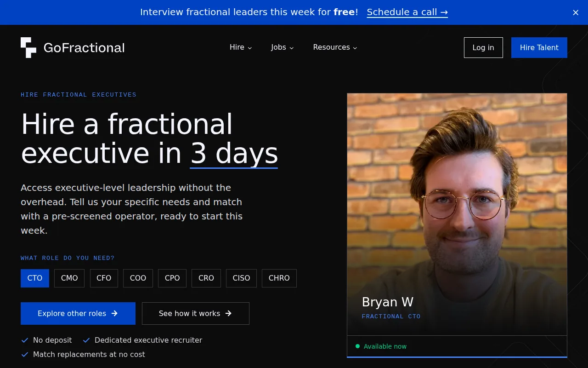
Task: Select the CFO role chip
Action: tap(104, 278)
